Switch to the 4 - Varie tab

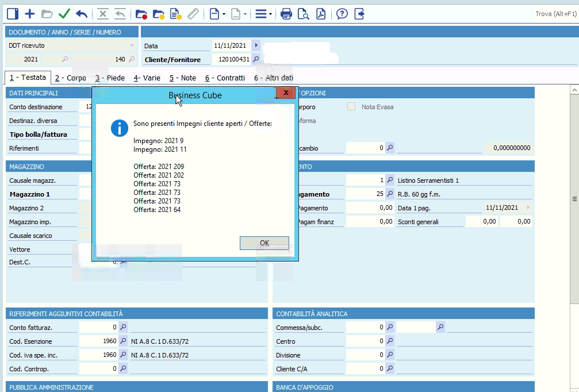147,78
